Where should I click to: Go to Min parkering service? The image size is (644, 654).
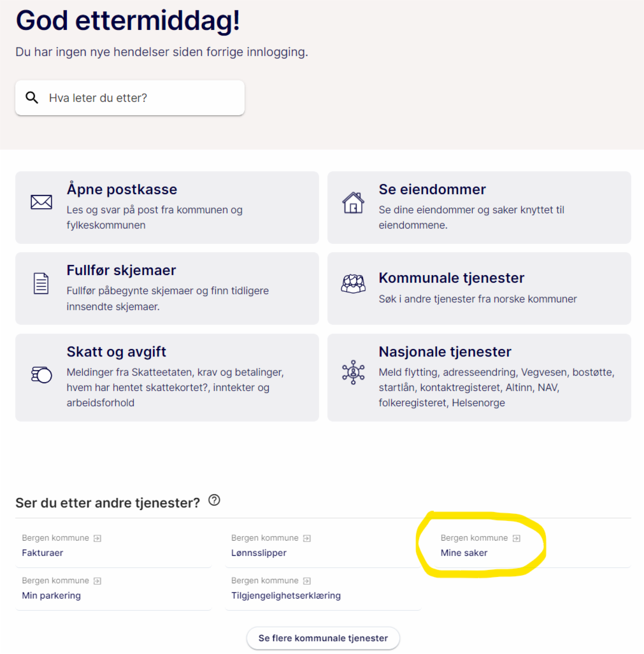click(51, 595)
